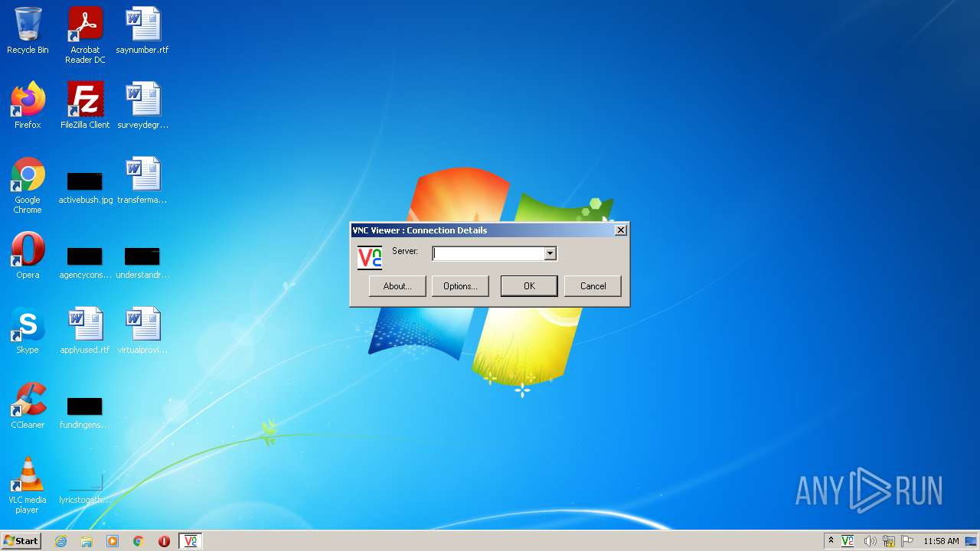Select the lyricstogeth... file icon
Image resolution: width=980 pixels, height=551 pixels.
(x=85, y=488)
